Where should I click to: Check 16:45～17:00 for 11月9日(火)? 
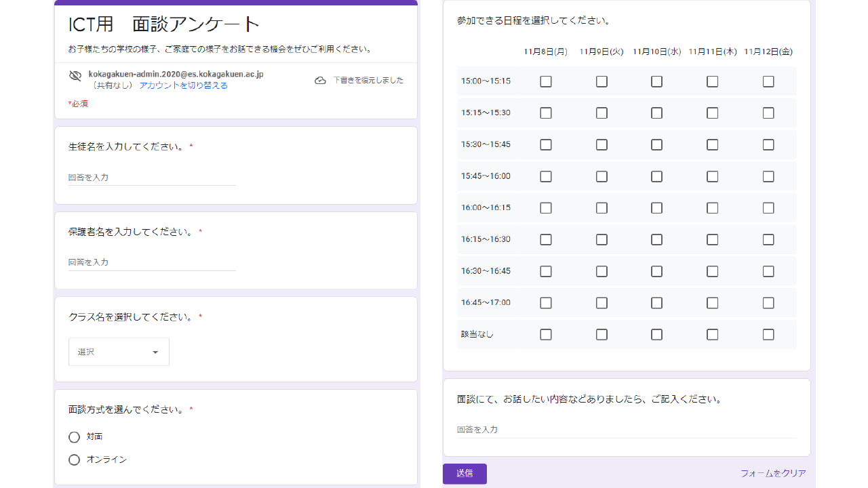pos(601,303)
